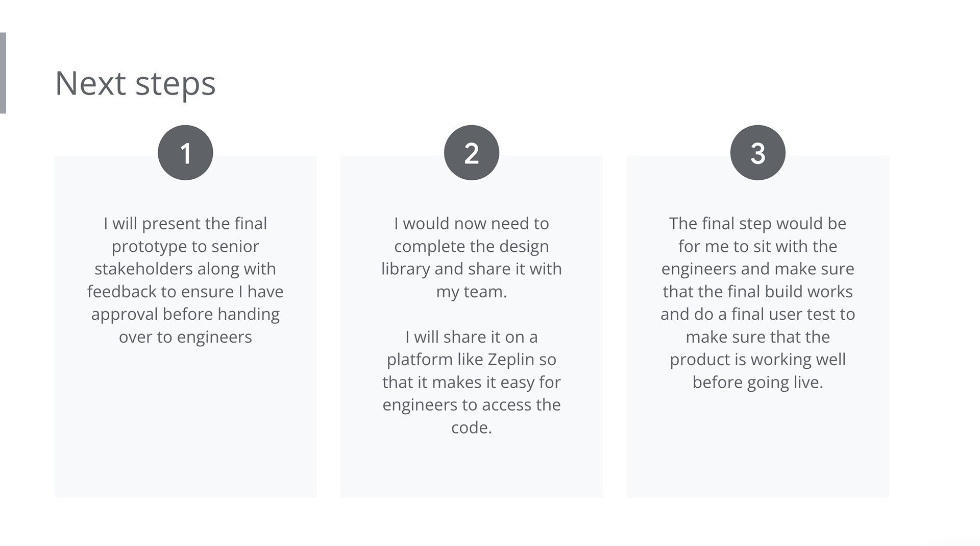
Task: Click the "I will present the final" line
Action: click(185, 224)
